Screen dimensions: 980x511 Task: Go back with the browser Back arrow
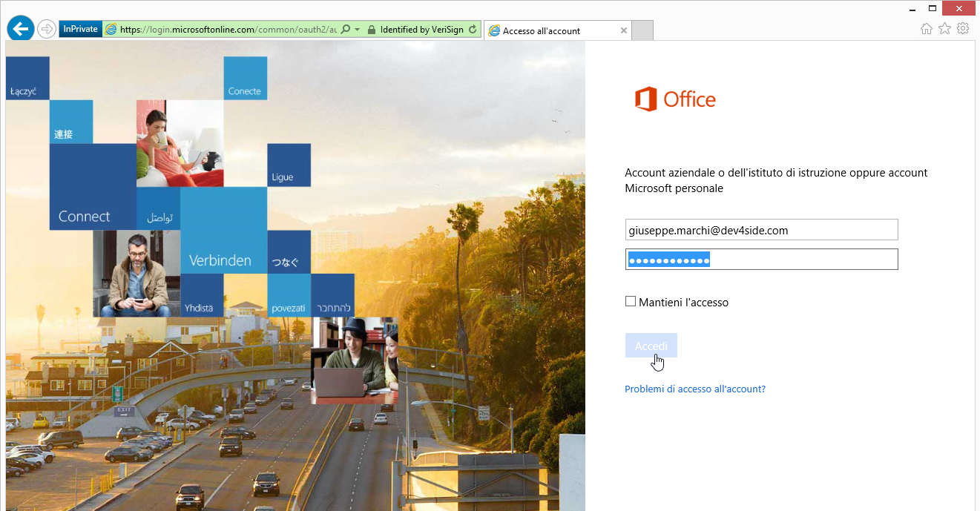[x=21, y=29]
